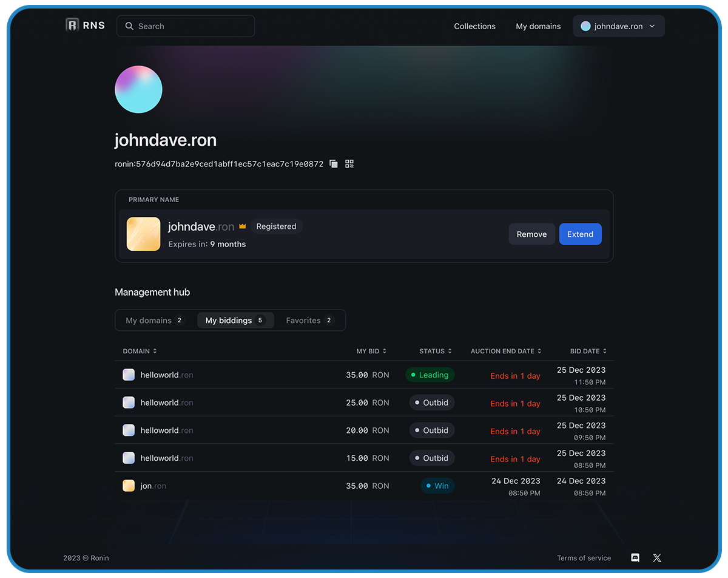Open jon.ron domain name
This screenshot has width=728, height=578.
pyautogui.click(x=153, y=486)
